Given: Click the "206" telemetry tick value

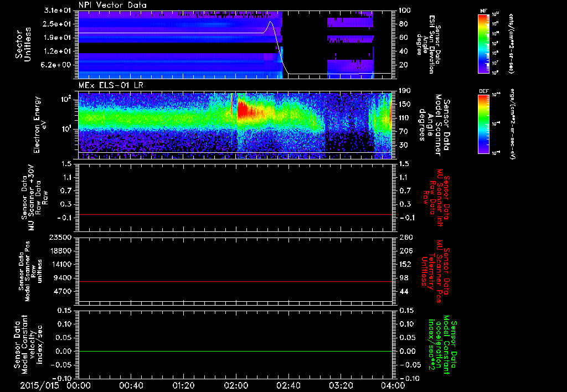Looking at the screenshot, I should [405, 251].
